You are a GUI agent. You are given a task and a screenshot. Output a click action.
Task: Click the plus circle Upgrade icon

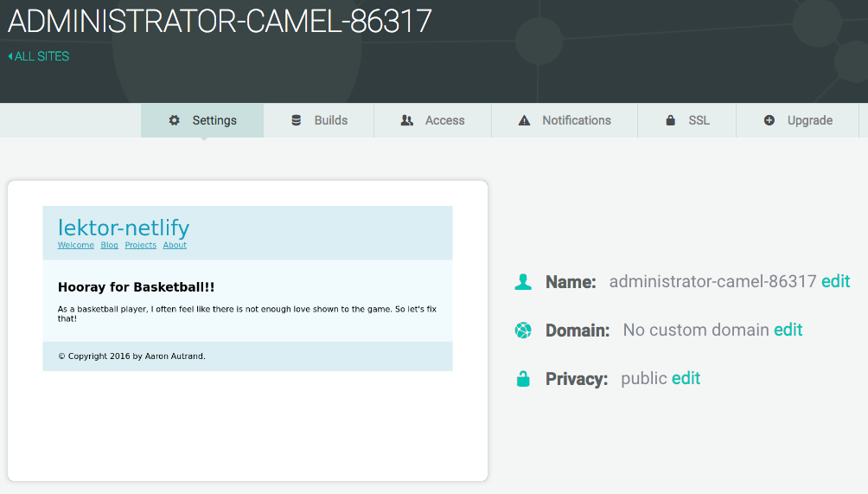point(769,120)
